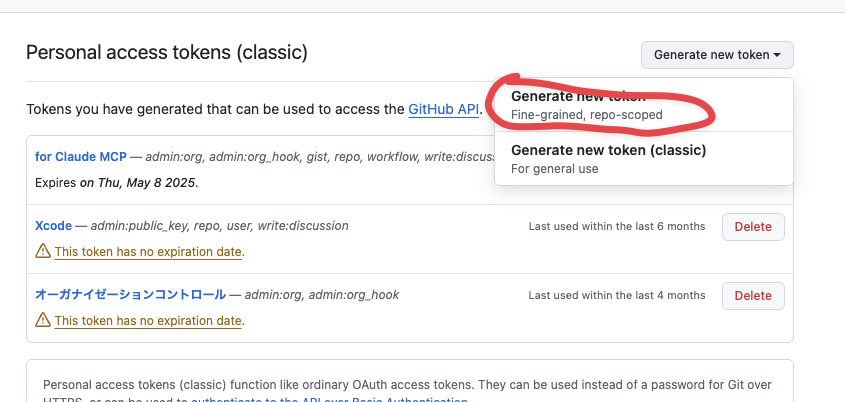
Task: Click the 'Expires on Thu, May 8 2025' text
Action: [116, 183]
